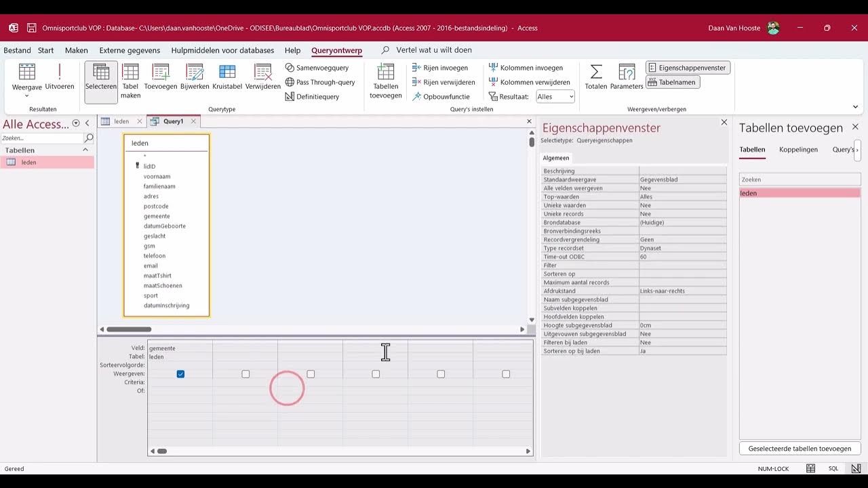Show more tabs in Tabellen toevoegen pane
The image size is (868, 488).
857,150
